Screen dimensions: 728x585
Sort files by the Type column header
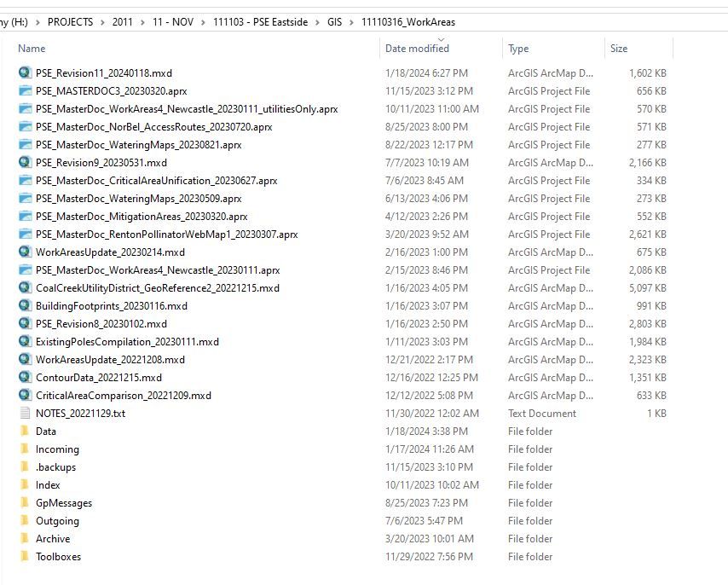click(x=518, y=49)
